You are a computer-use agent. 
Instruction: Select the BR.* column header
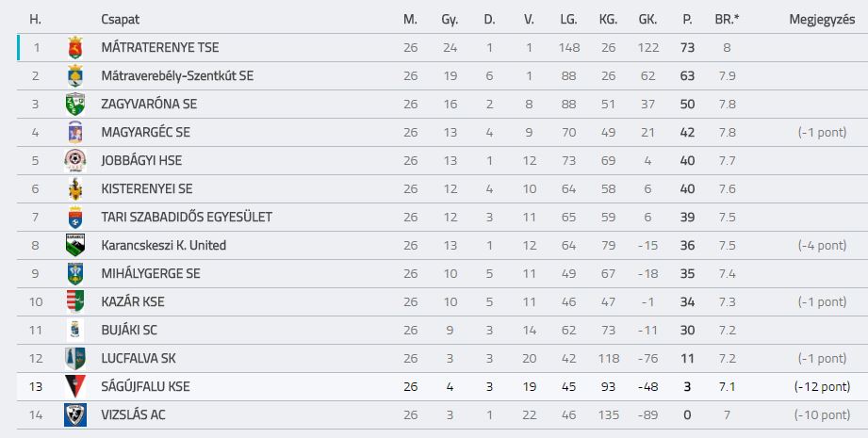tap(727, 20)
